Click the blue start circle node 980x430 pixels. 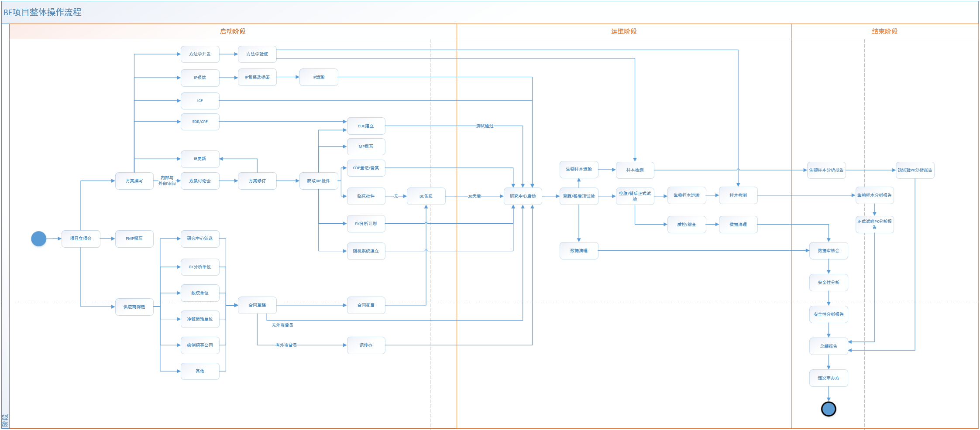coord(39,239)
